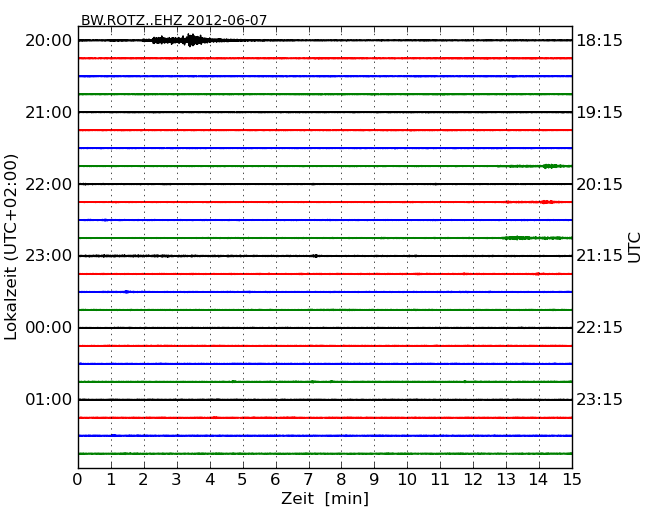The image size is (650, 520).
Task: Click the 6 minute tick label
Action: click(275, 480)
